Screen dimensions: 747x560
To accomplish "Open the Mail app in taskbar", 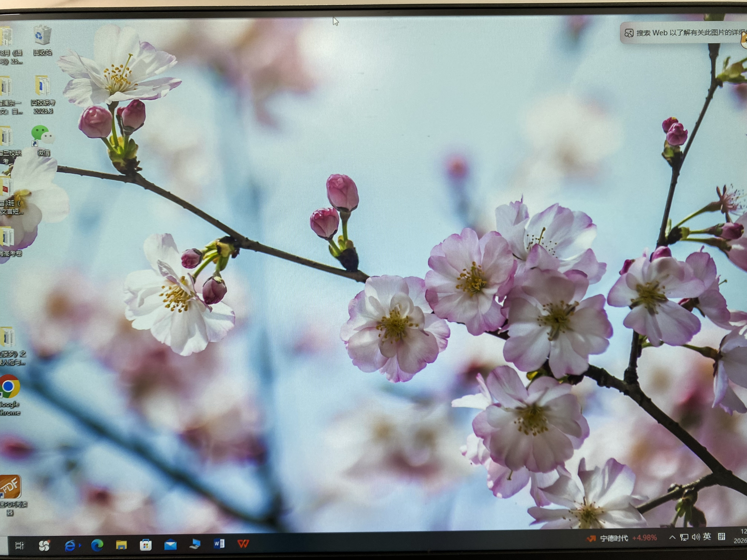I will click(170, 545).
